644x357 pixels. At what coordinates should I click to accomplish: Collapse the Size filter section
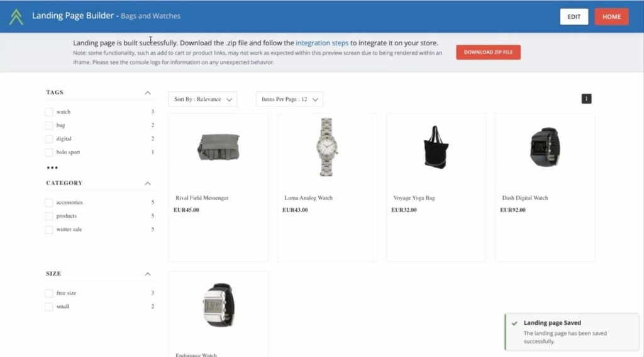pyautogui.click(x=147, y=274)
